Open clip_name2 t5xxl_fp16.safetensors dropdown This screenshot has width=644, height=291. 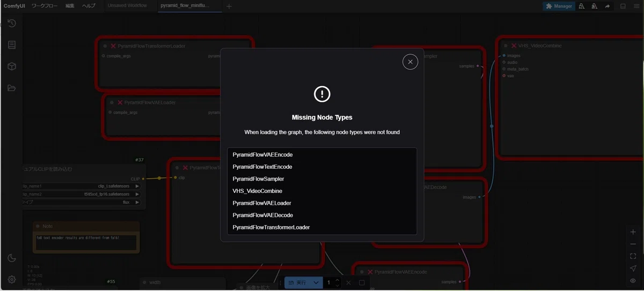click(82, 194)
